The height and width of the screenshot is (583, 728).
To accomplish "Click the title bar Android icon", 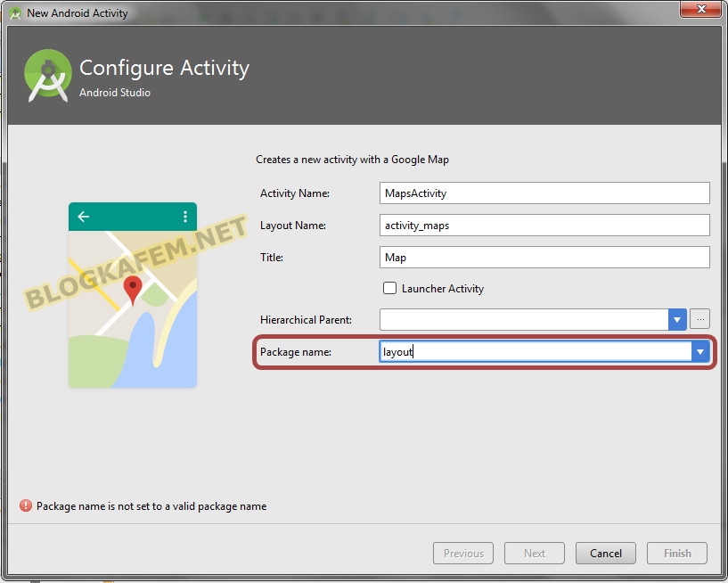I will tap(15, 13).
